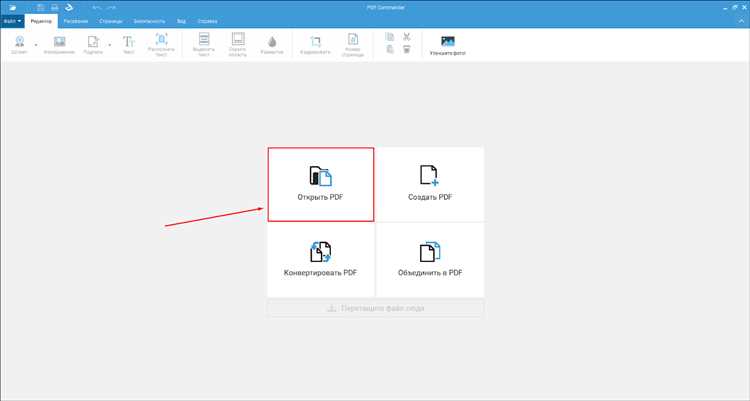Image resolution: width=750 pixels, height=401 pixels.
Task: Select the Image insert tool
Action: 59,44
